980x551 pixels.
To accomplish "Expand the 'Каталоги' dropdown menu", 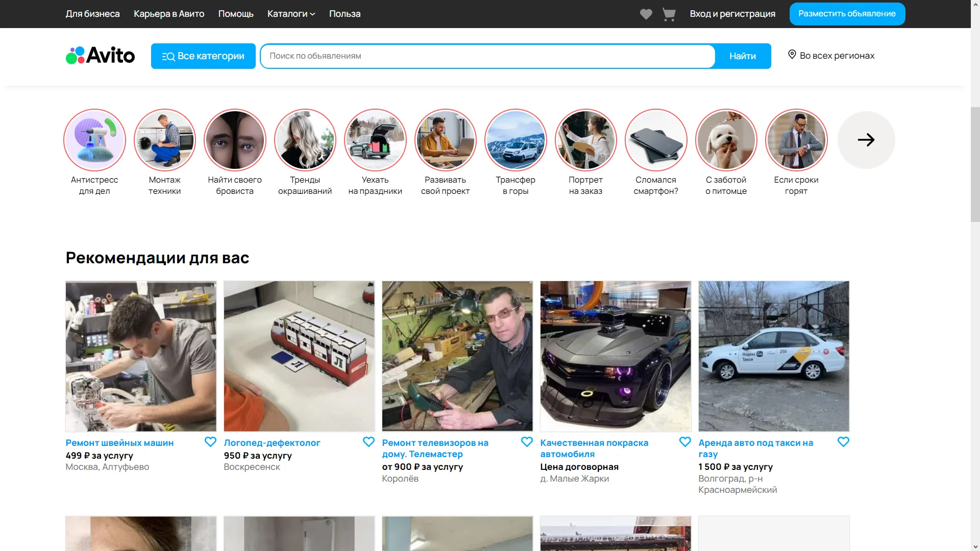I will click(291, 14).
